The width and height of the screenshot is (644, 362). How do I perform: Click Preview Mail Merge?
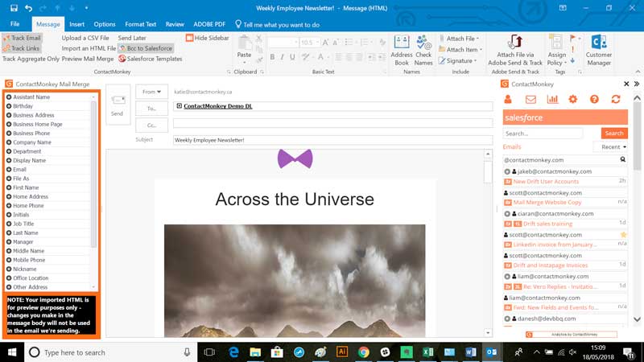[x=88, y=59]
